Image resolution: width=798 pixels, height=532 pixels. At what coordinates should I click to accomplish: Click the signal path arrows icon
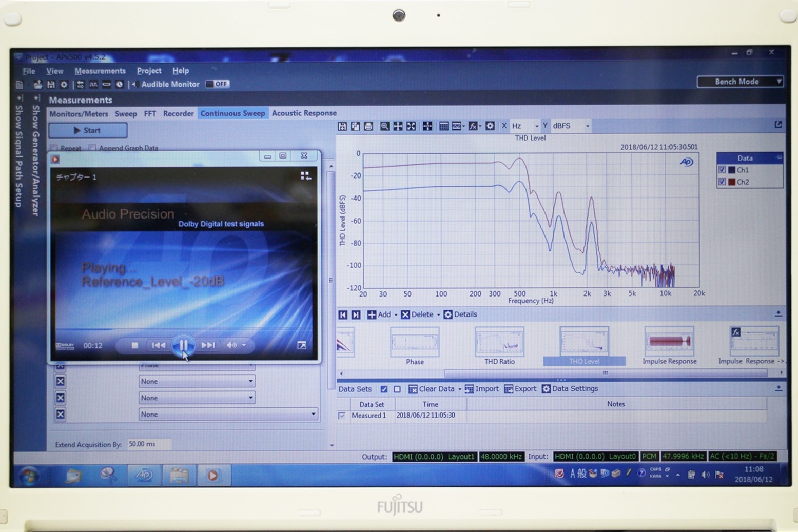click(81, 85)
